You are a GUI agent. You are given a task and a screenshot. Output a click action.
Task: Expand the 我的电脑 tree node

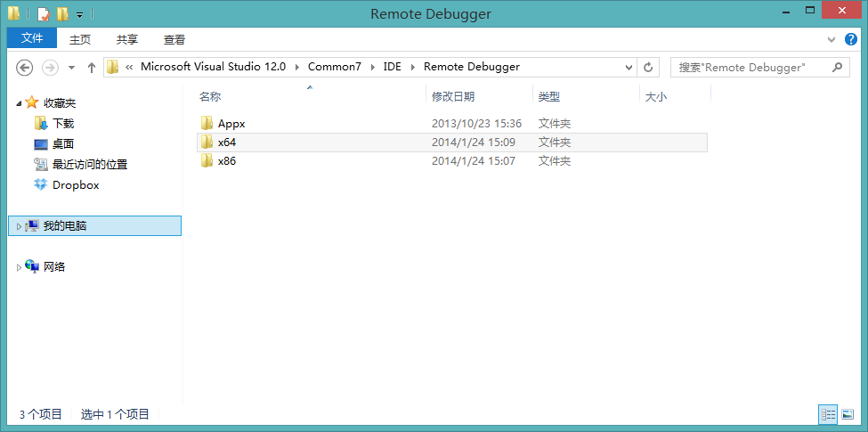pos(19,227)
